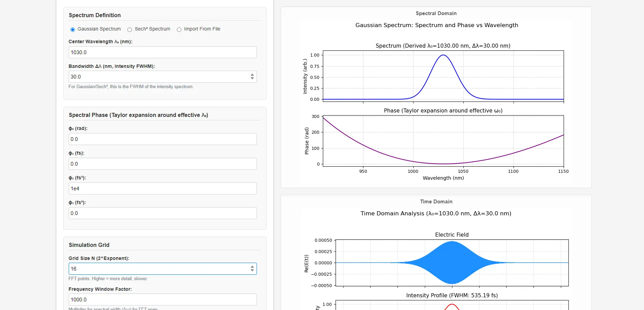Image resolution: width=644 pixels, height=310 pixels.
Task: Click the Grid Size N exponent field
Action: (x=158, y=269)
